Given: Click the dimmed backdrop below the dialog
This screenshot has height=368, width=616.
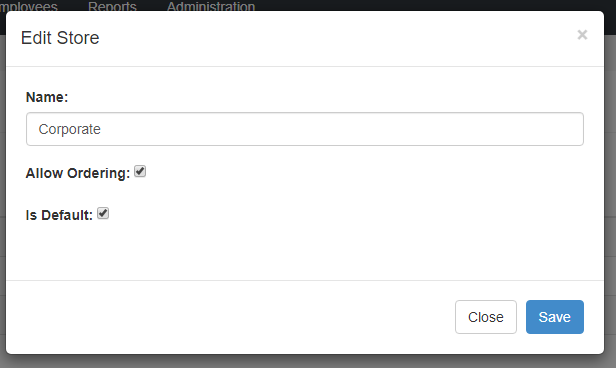Looking at the screenshot, I should pyautogui.click(x=308, y=362).
